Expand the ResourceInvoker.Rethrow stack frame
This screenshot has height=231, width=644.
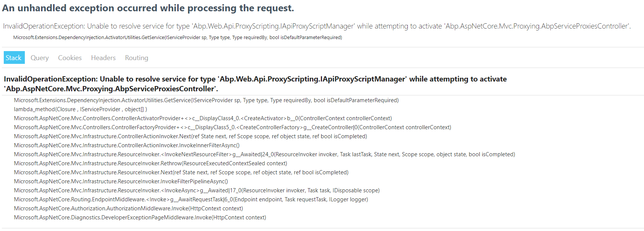(x=150, y=163)
